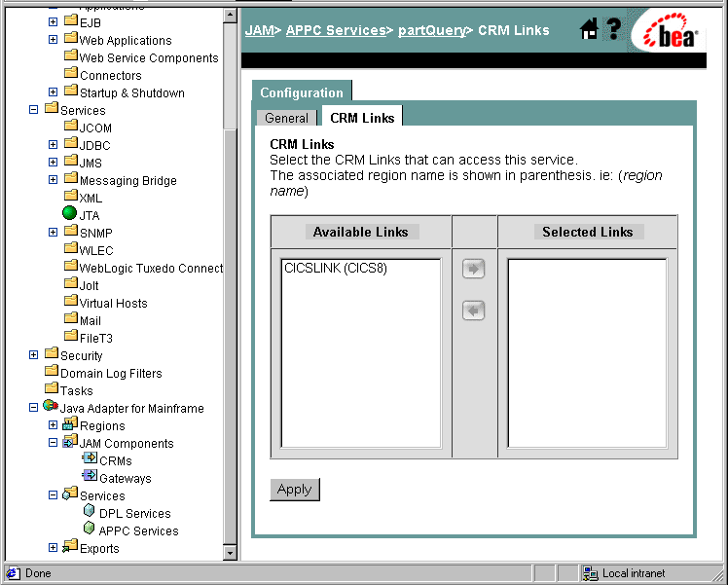Open the CRMs tree item
This screenshot has width=728, height=585.
click(116, 461)
